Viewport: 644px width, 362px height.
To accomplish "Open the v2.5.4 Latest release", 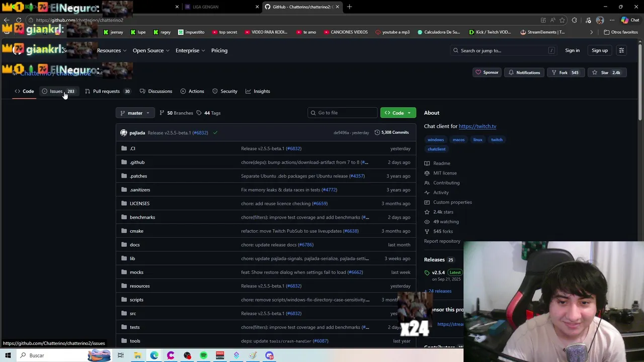I will click(443, 273).
